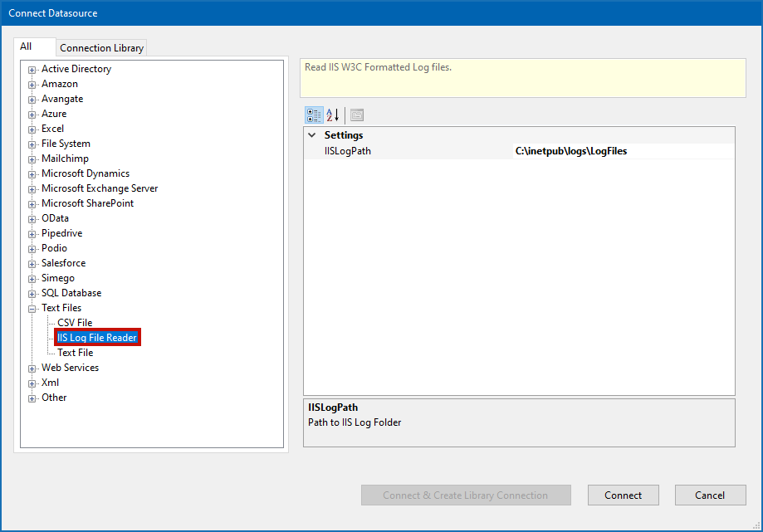
Task: Click Connect & Create Library Connection
Action: (466, 495)
